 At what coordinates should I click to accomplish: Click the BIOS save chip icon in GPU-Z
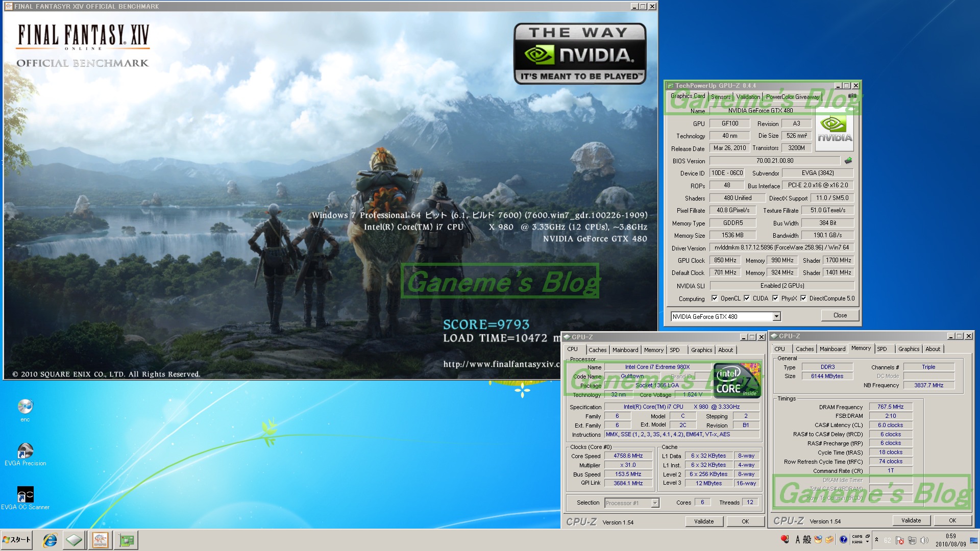point(848,161)
